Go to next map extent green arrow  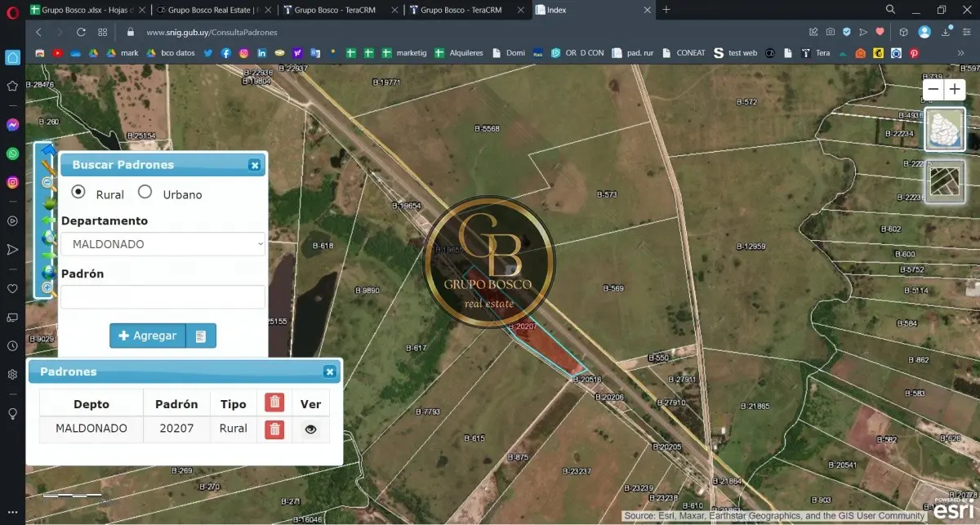tap(47, 255)
